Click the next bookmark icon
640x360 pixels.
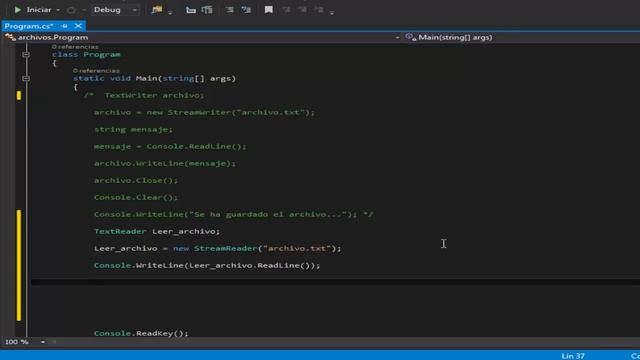click(302, 10)
